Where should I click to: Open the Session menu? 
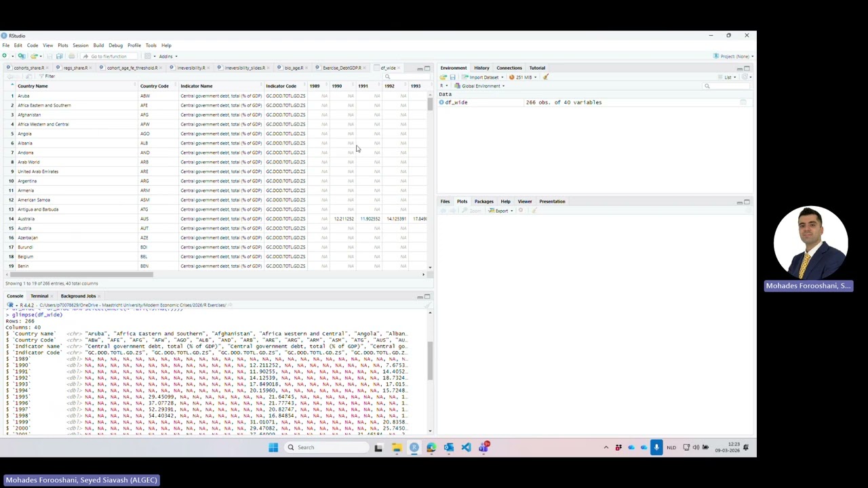pos(80,45)
